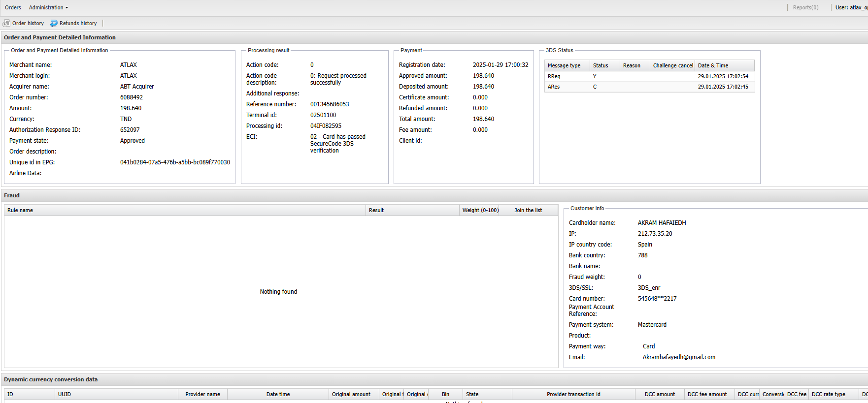Sort 3DS table by Message type
This screenshot has width=868, height=403.
(x=564, y=65)
